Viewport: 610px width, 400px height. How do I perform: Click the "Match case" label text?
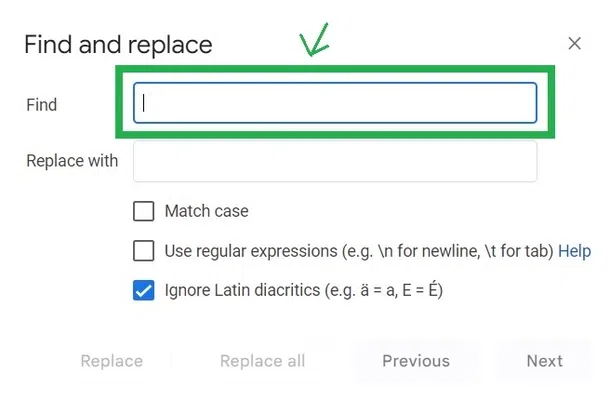206,211
